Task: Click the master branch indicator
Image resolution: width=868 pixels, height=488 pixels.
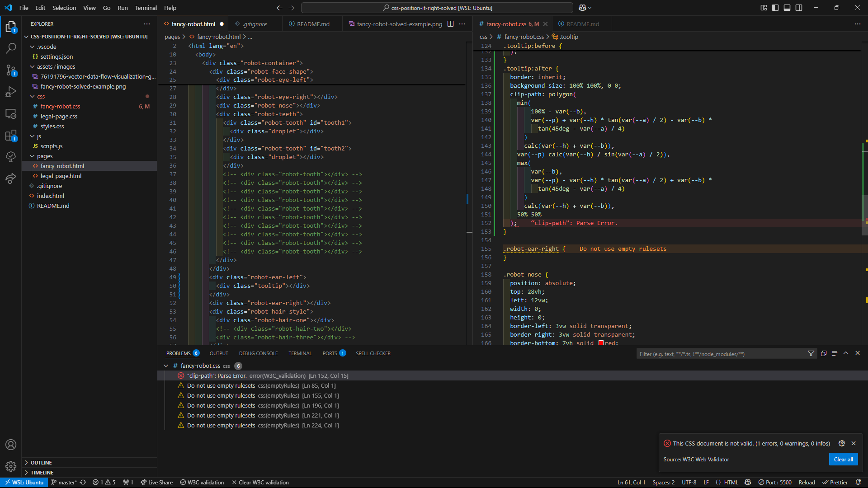Action: 64,483
